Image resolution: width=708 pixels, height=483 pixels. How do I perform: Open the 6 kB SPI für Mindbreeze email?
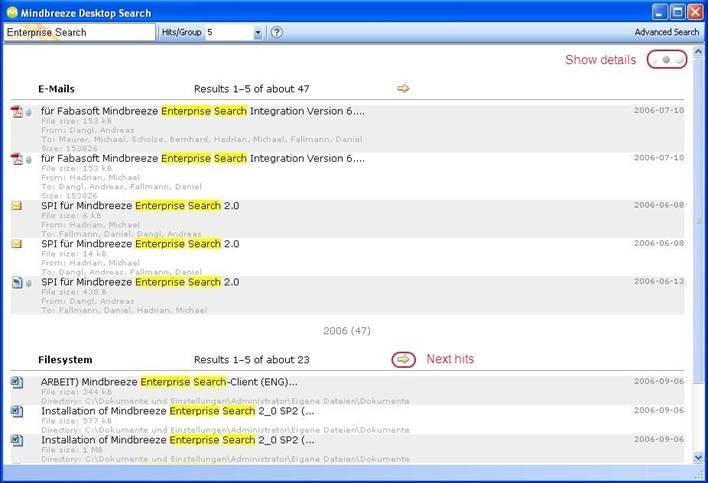140,206
